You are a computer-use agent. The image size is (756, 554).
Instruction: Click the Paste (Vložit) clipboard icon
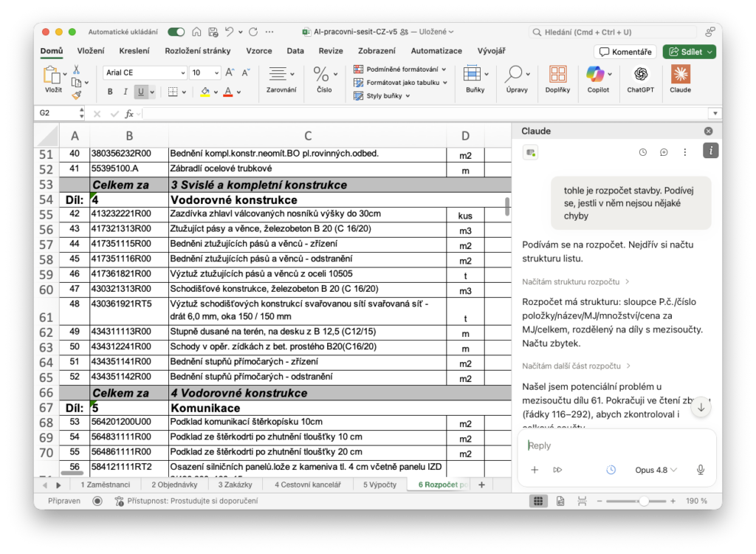point(51,75)
